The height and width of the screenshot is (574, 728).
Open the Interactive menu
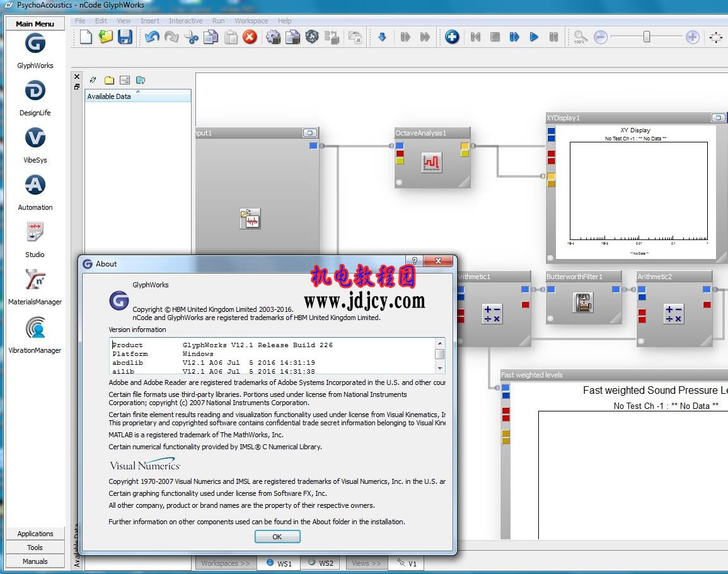(186, 21)
